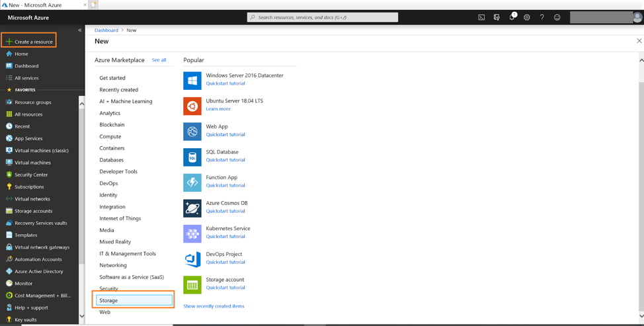Screen dimensions: 644x326
Task: Open the feedback smiley icon
Action: [557, 18]
